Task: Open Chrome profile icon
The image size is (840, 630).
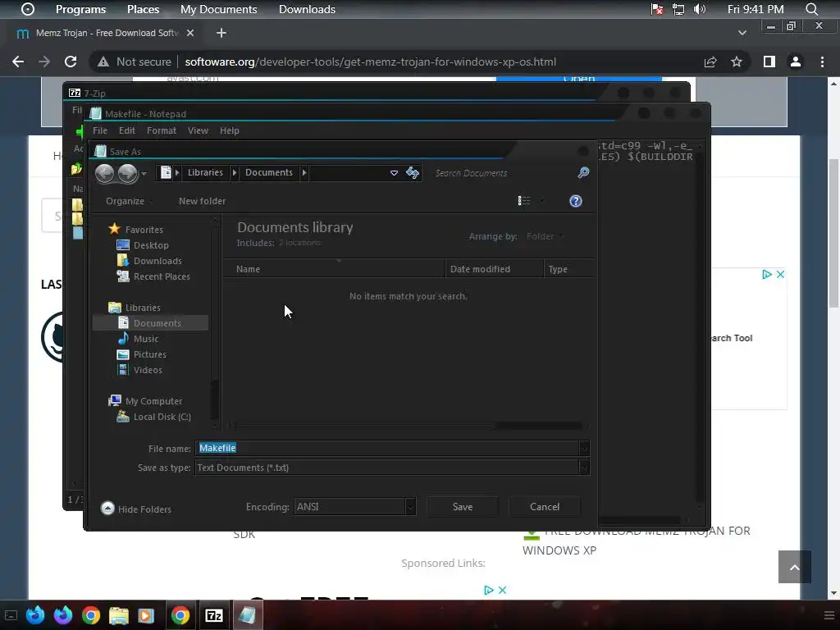Action: coord(796,62)
